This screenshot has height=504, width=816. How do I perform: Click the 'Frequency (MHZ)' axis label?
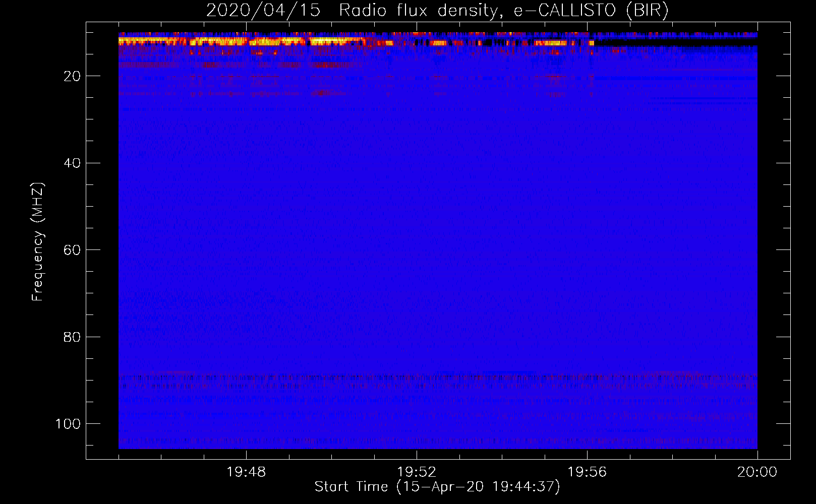point(38,242)
